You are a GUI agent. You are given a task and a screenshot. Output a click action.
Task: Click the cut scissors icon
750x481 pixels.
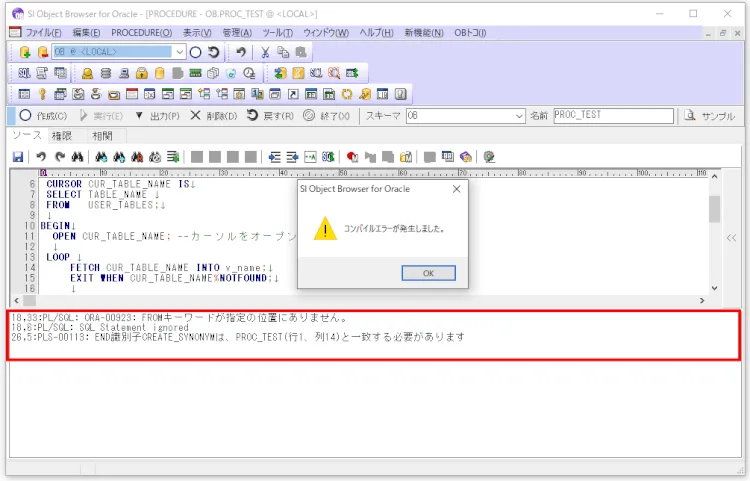tap(265, 52)
